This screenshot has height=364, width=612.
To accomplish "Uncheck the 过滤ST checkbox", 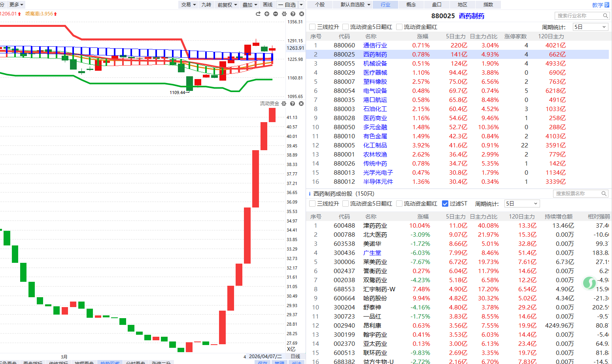I will point(445,204).
